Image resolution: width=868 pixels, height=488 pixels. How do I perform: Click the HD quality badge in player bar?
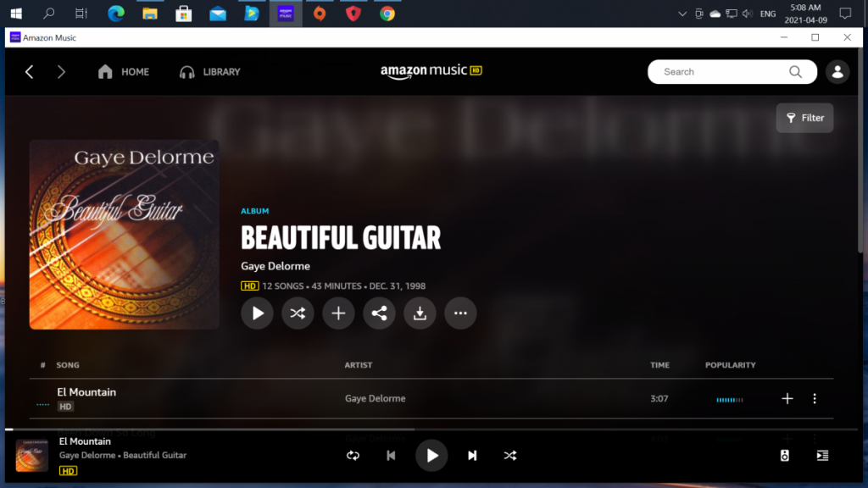coord(68,471)
